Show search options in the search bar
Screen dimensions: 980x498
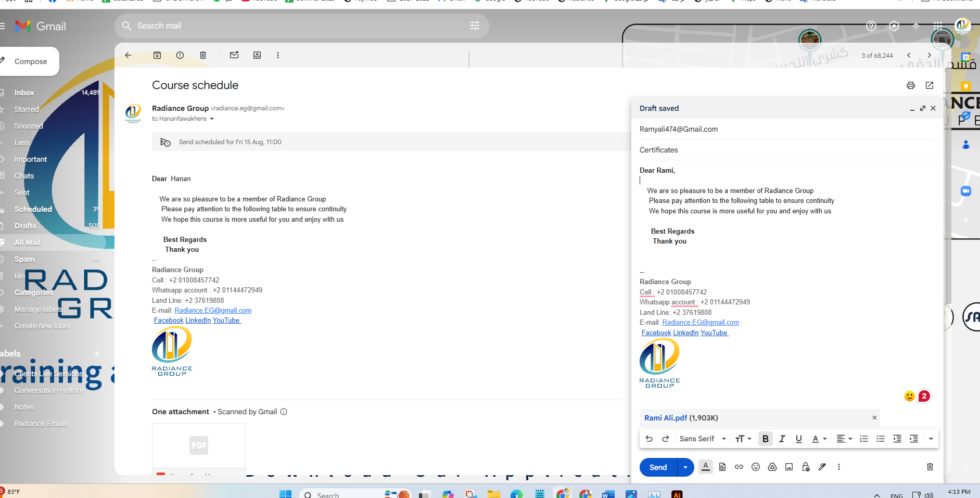475,25
